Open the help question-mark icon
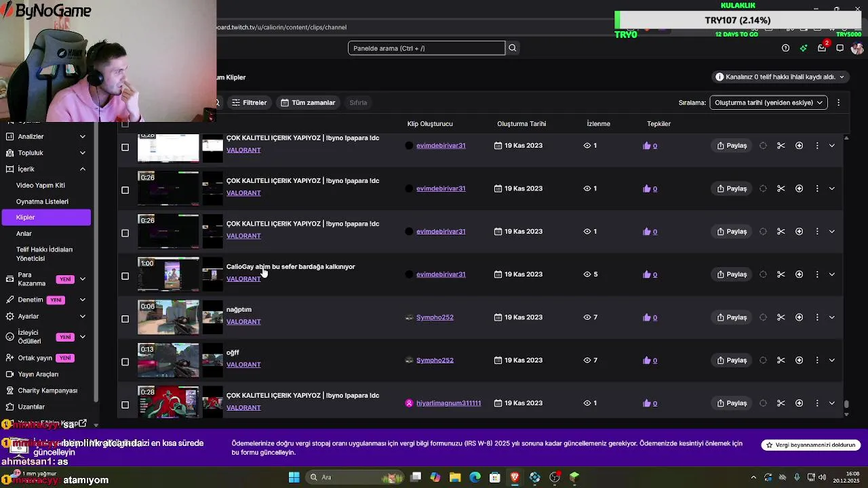The image size is (868, 488). 785,48
